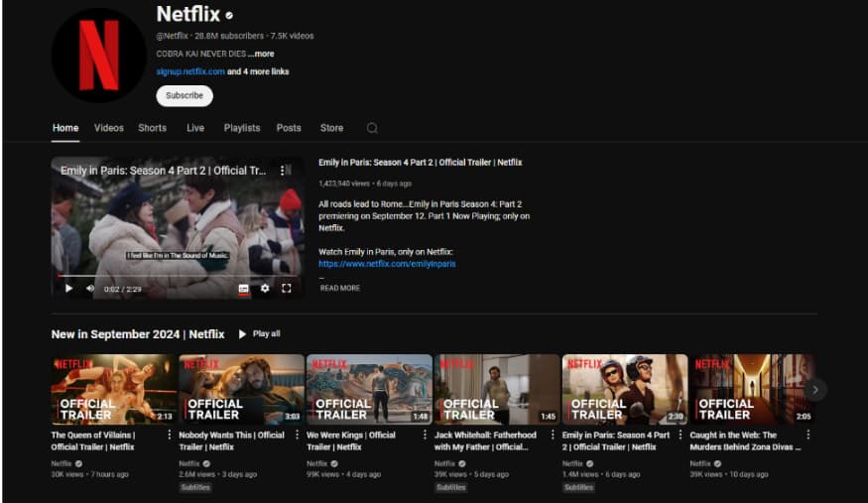
Task: Click verified badge under We Were Kings card
Action: coord(334,463)
